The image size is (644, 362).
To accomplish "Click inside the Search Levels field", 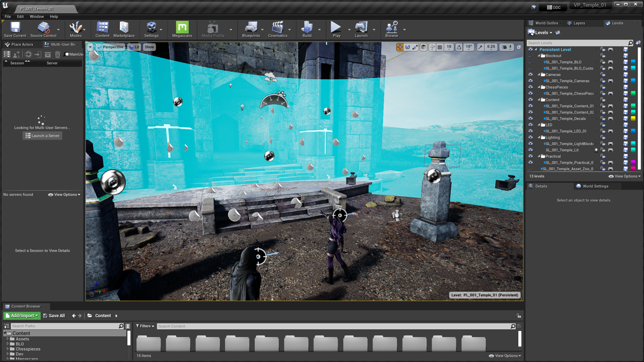I will [x=575, y=42].
